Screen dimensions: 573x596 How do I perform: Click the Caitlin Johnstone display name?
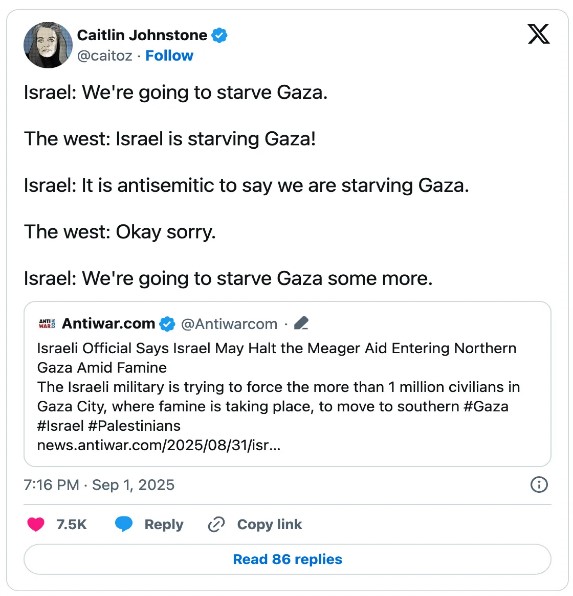tap(142, 35)
